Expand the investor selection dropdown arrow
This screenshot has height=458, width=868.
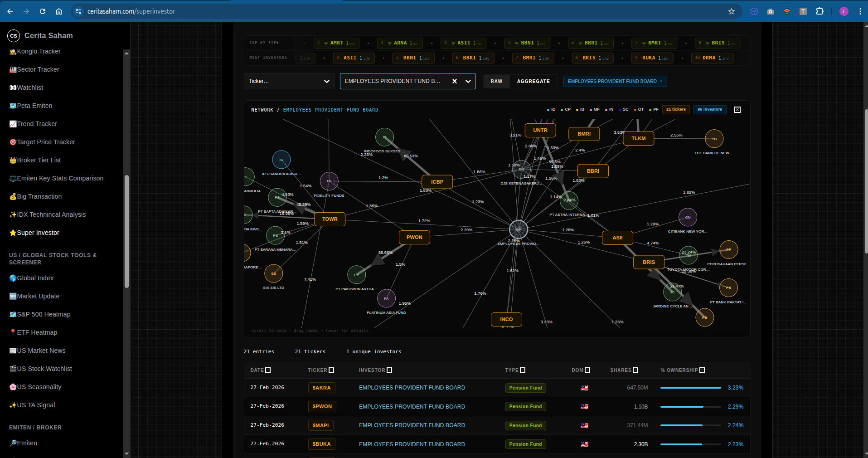point(468,81)
